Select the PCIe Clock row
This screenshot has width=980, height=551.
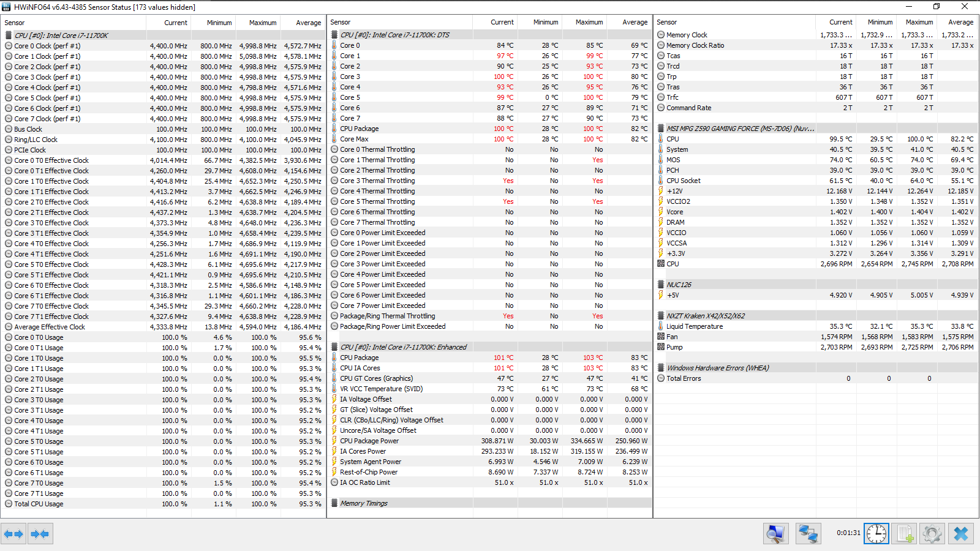tap(163, 150)
